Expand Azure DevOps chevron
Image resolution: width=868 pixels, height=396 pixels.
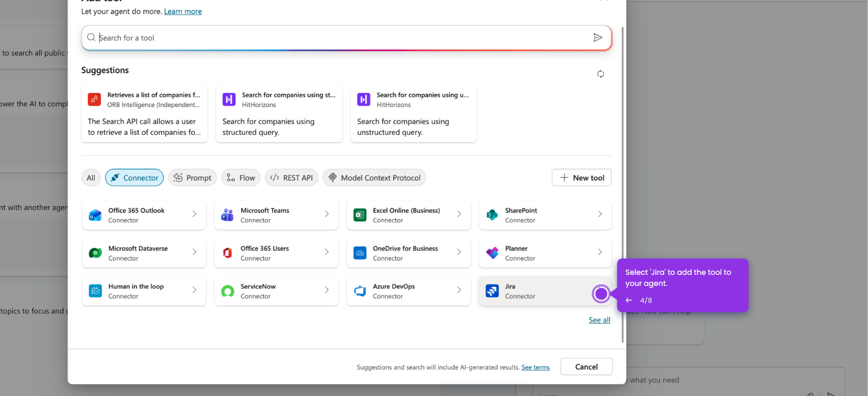pyautogui.click(x=459, y=290)
